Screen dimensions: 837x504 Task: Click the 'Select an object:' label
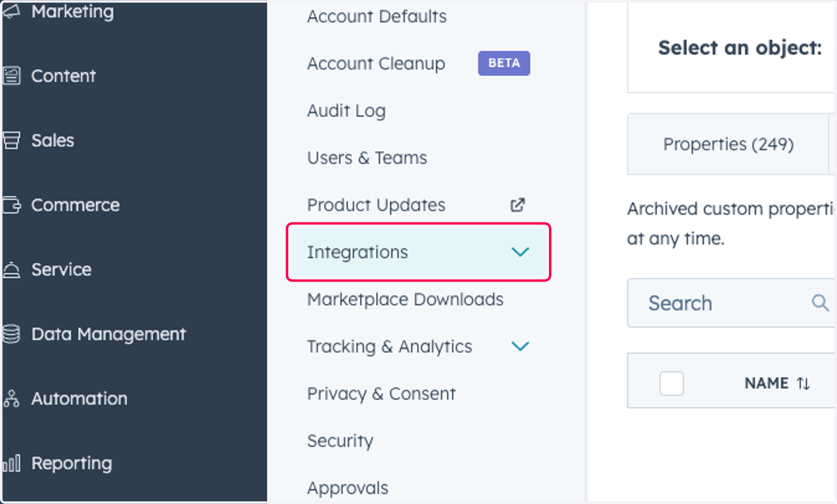740,48
